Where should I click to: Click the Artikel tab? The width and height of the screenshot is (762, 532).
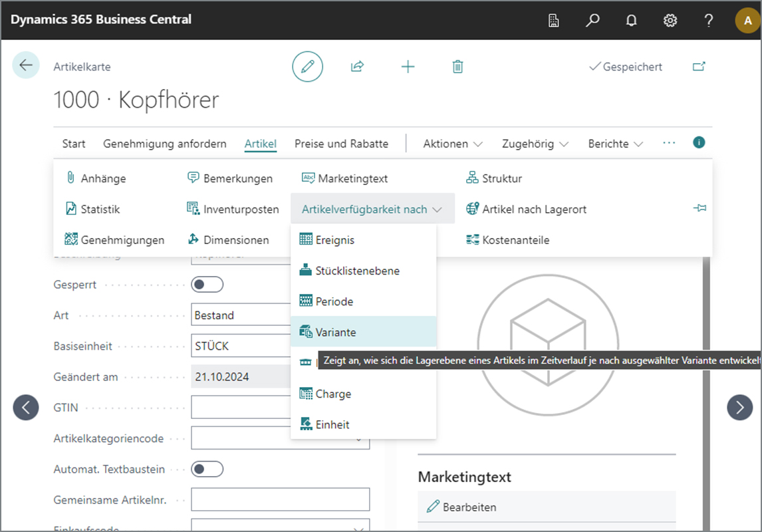261,144
